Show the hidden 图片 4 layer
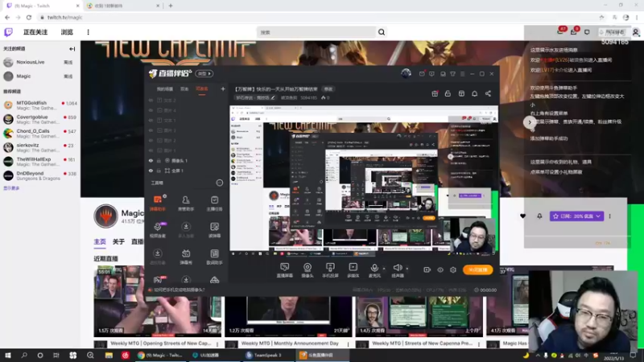The width and height of the screenshot is (644, 362). pyautogui.click(x=151, y=110)
